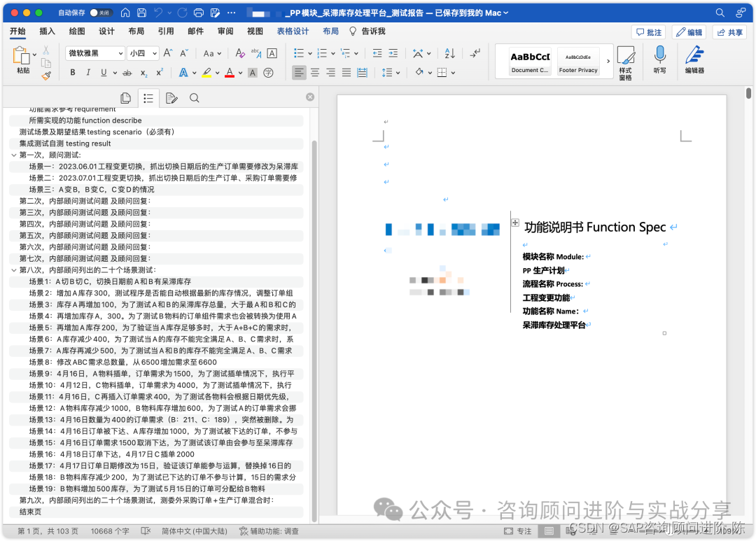Open the Aa change case dropdown
The height and width of the screenshot is (541, 756).
point(212,53)
